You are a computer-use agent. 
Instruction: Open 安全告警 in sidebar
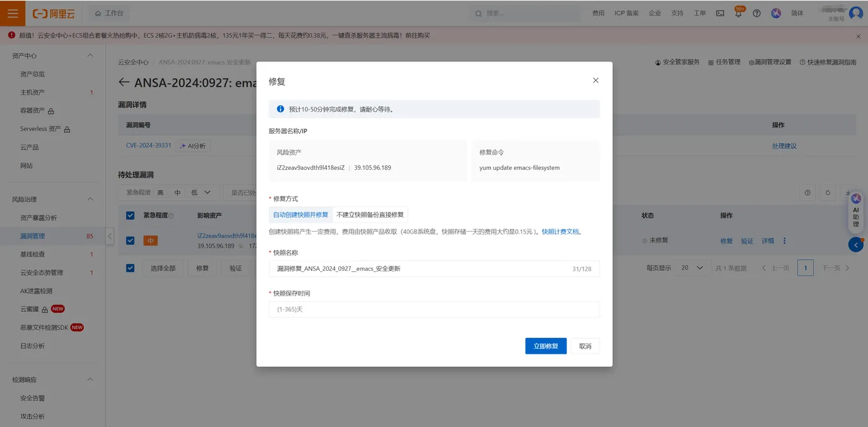(x=32, y=398)
